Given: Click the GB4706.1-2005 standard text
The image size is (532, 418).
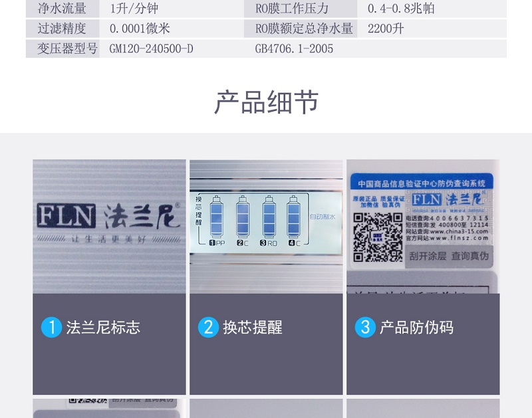Looking at the screenshot, I should pos(294,49).
